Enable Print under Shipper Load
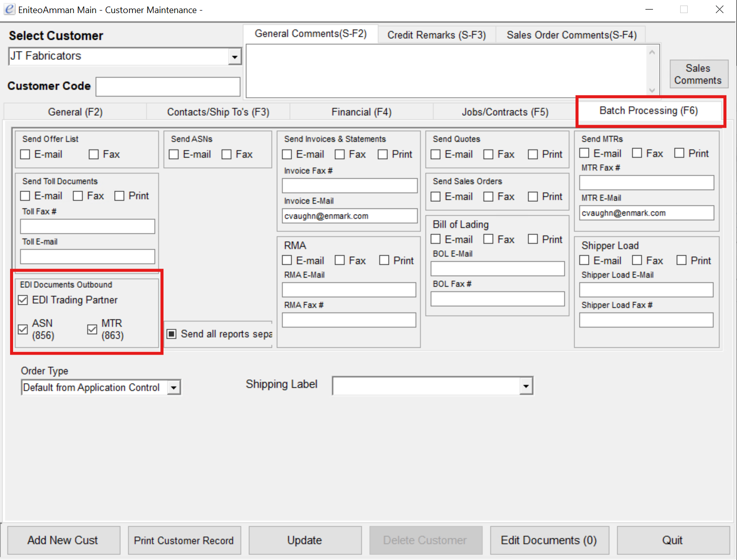 (x=681, y=260)
